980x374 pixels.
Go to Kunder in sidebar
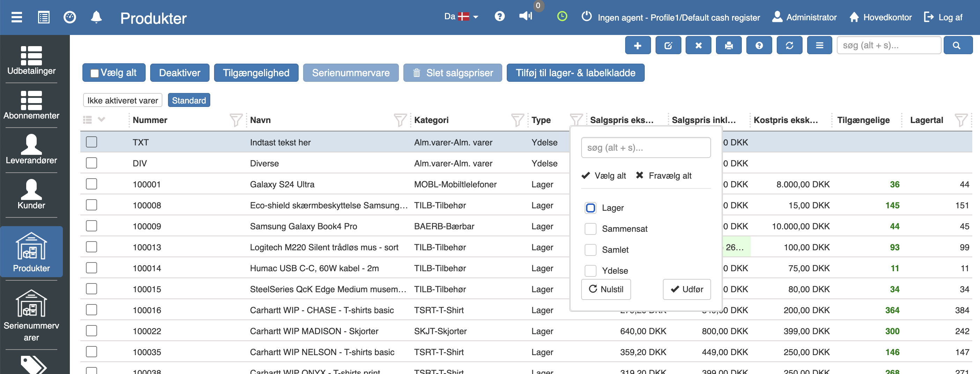point(31,195)
